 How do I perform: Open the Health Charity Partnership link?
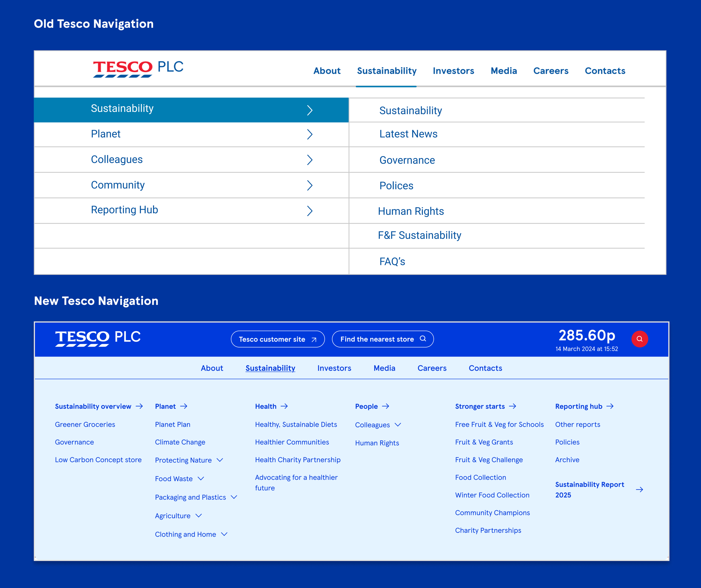[298, 460]
